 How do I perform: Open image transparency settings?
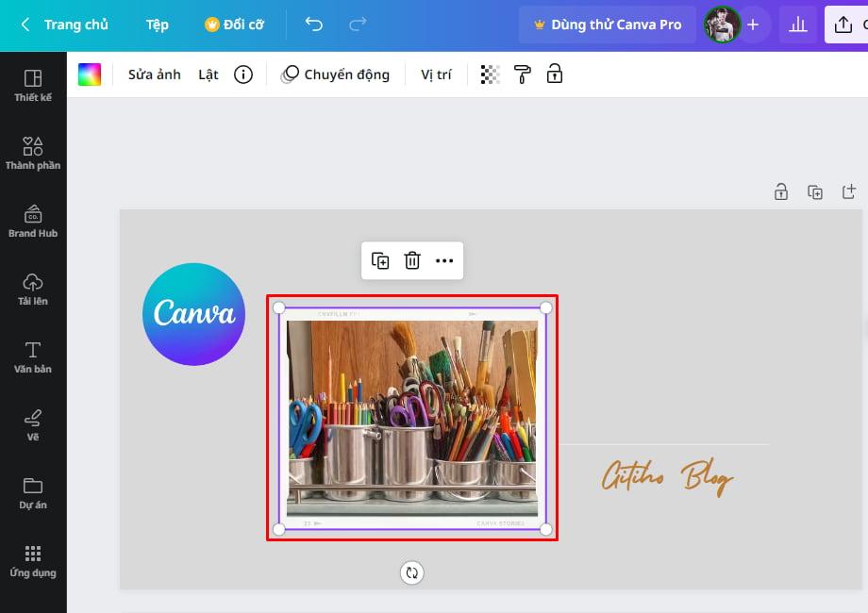tap(489, 74)
